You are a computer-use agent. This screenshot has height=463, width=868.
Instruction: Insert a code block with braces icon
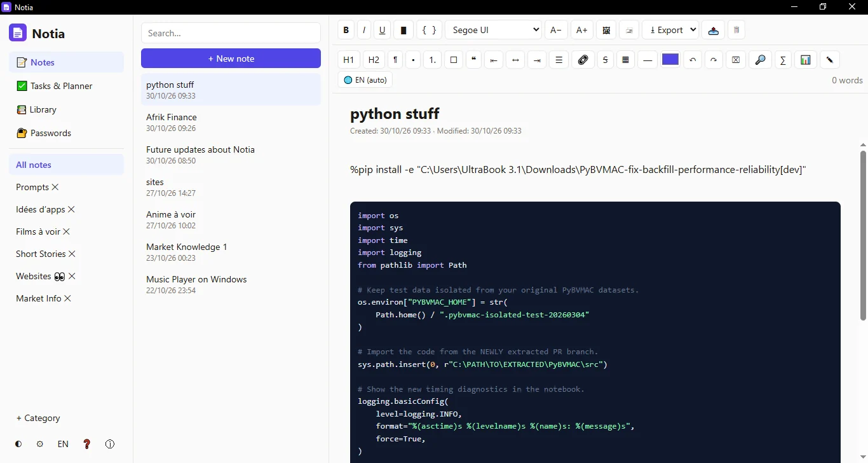coord(429,30)
